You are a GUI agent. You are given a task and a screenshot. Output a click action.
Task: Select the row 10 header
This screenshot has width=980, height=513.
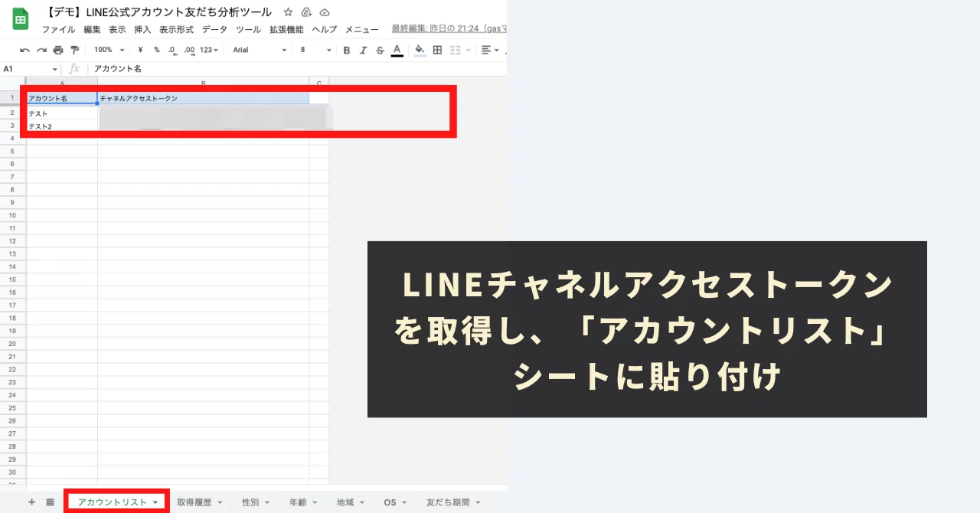(12, 215)
